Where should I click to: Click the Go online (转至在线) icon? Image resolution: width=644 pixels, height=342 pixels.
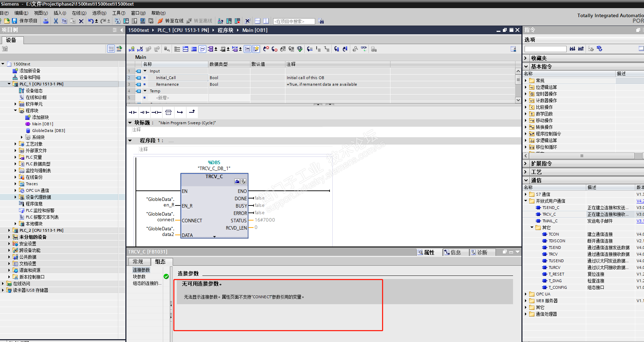160,21
